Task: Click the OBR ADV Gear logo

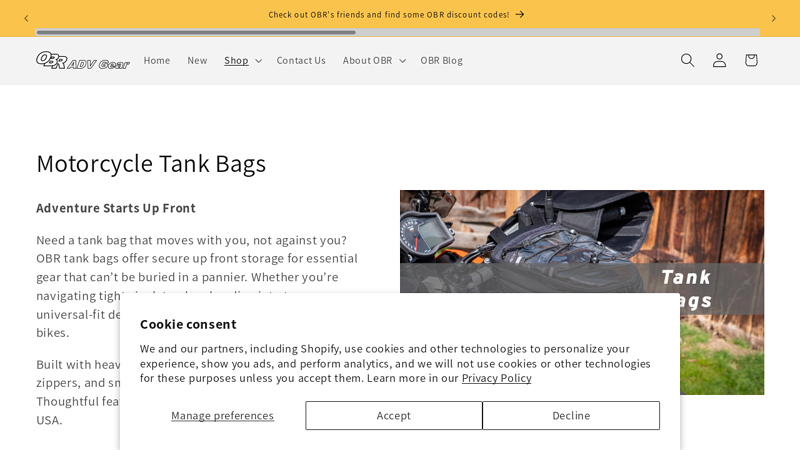Action: (x=83, y=61)
